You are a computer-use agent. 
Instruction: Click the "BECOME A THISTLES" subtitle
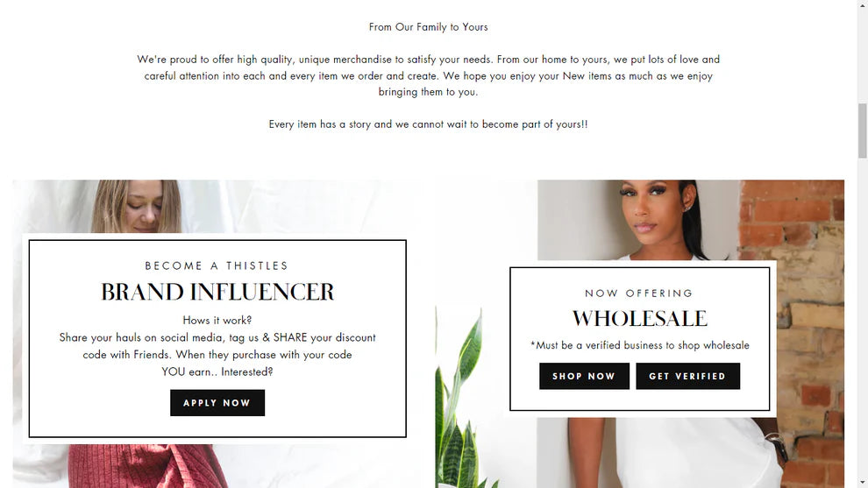[x=217, y=265]
